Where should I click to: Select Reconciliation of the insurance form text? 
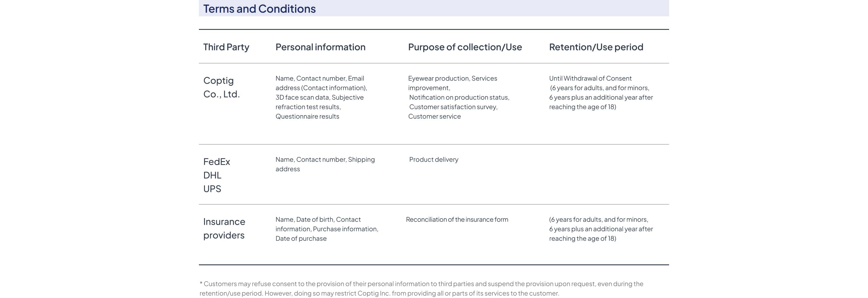click(457, 220)
